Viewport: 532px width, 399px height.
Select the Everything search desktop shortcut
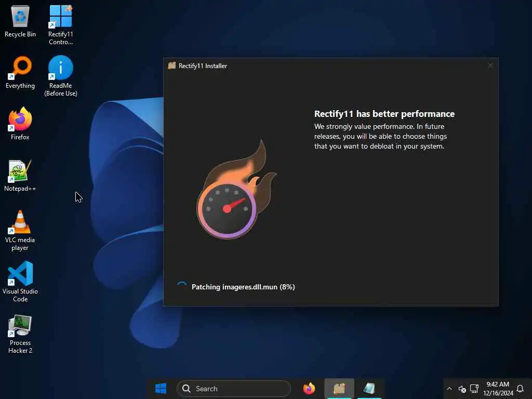pyautogui.click(x=20, y=73)
